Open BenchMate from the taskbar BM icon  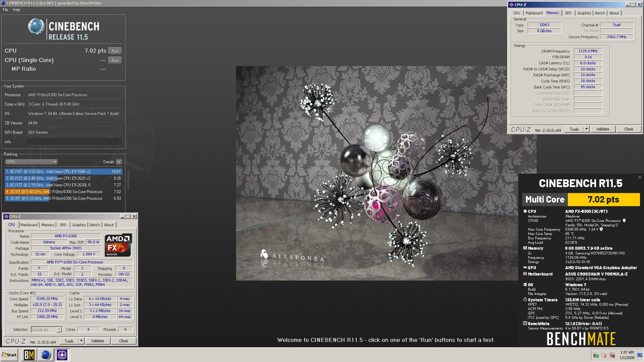pos(29,355)
